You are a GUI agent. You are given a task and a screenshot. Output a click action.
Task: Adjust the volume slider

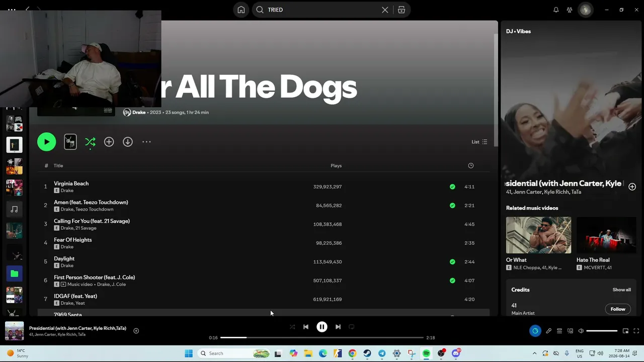(x=602, y=331)
